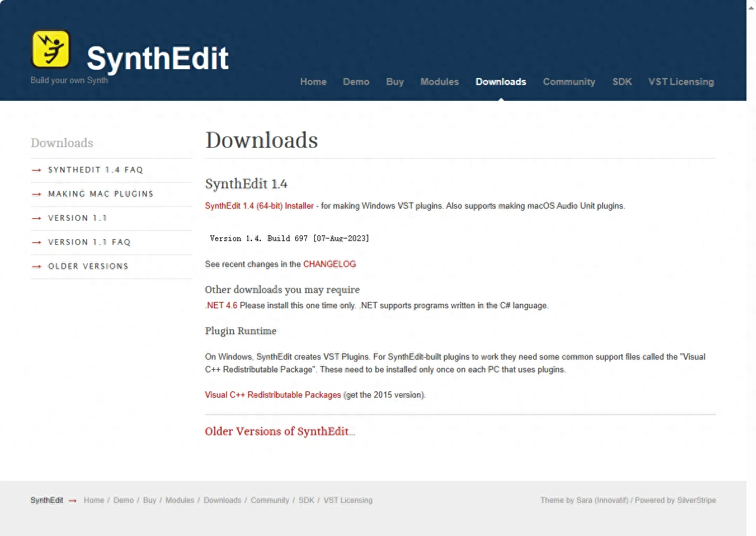The height and width of the screenshot is (536, 756).
Task: Open the SDK header tab
Action: [x=622, y=82]
